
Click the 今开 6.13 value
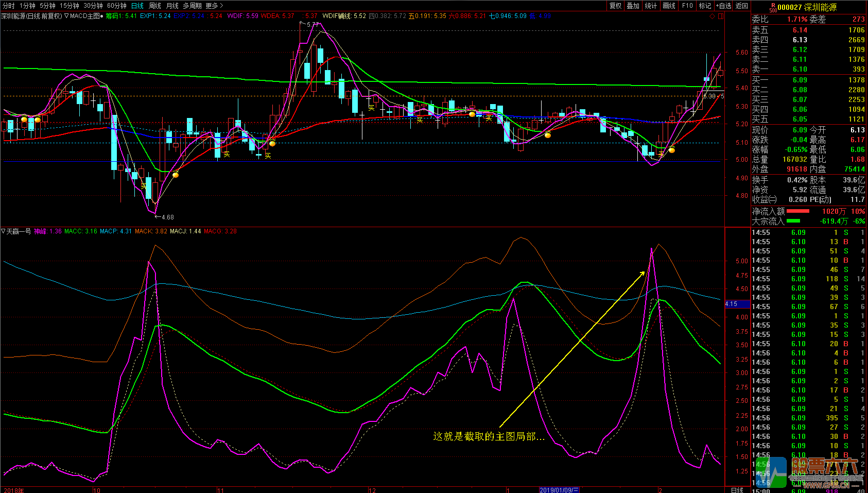(x=858, y=130)
